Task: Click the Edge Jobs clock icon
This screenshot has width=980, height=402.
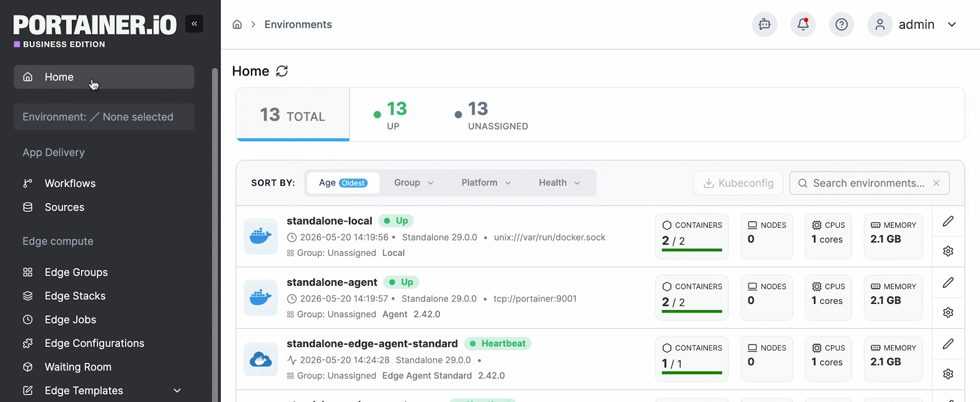Action: click(28, 320)
